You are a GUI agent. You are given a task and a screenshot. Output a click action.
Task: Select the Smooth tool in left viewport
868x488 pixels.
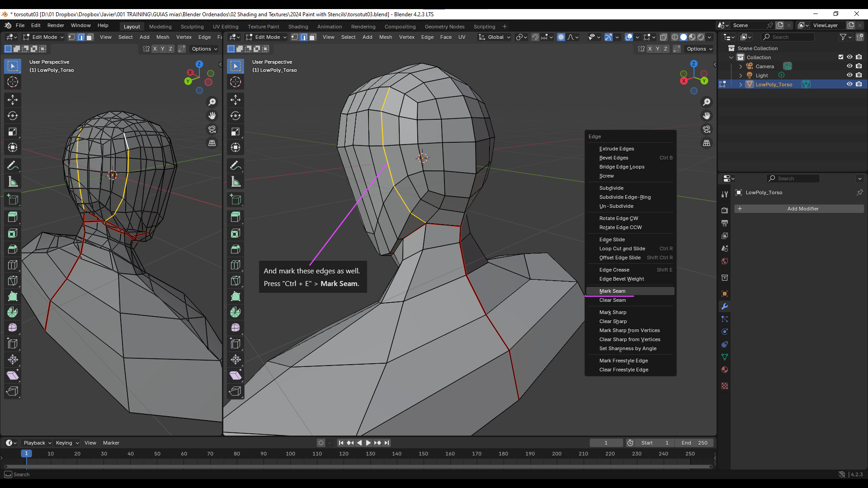coord(13,328)
